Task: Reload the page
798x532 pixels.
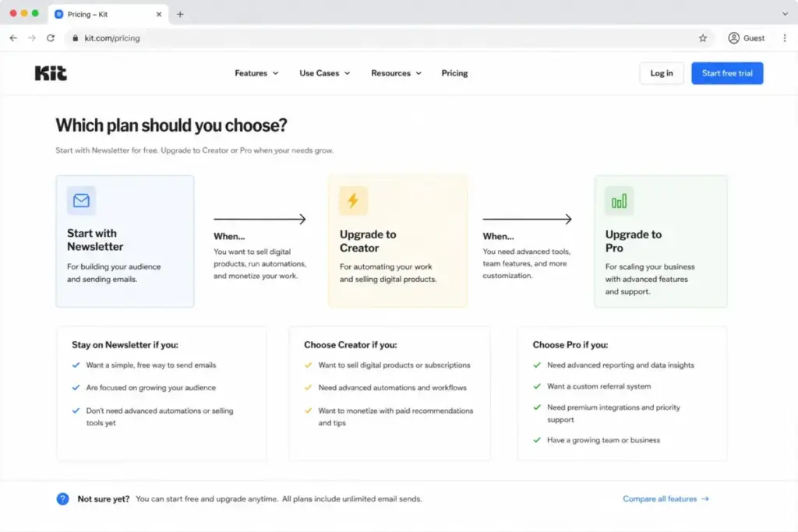Action: click(51, 38)
